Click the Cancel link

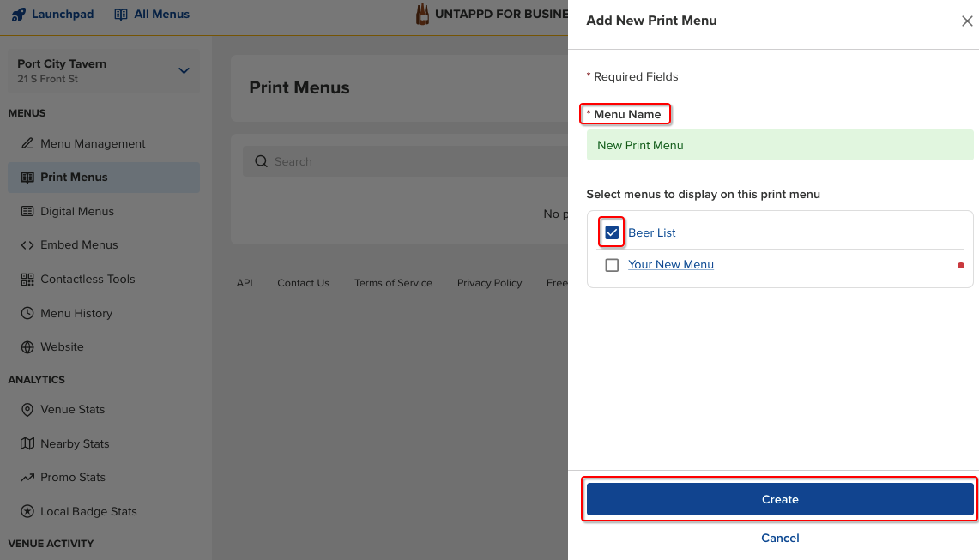point(780,539)
